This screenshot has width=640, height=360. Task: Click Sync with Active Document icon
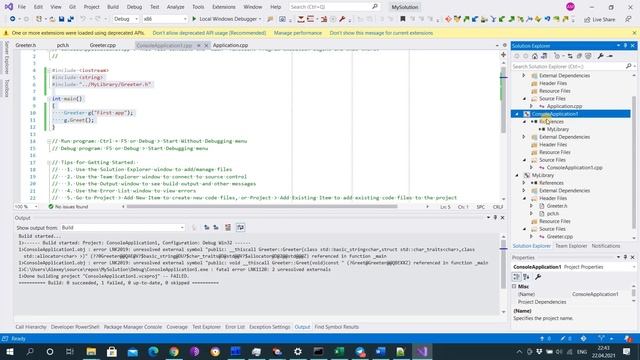click(570, 56)
